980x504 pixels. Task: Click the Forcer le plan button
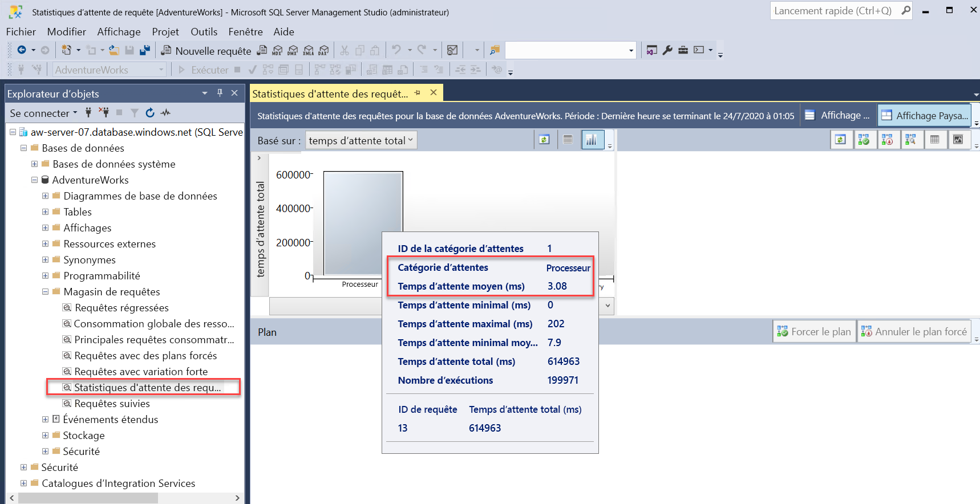(814, 331)
